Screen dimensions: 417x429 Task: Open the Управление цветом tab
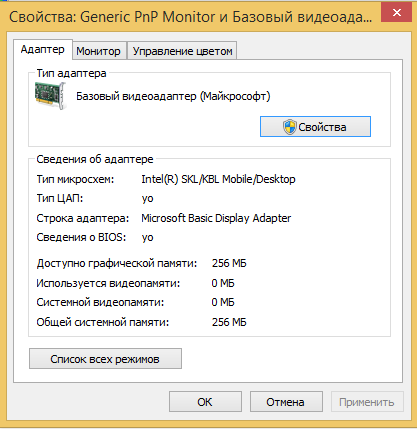coord(182,51)
